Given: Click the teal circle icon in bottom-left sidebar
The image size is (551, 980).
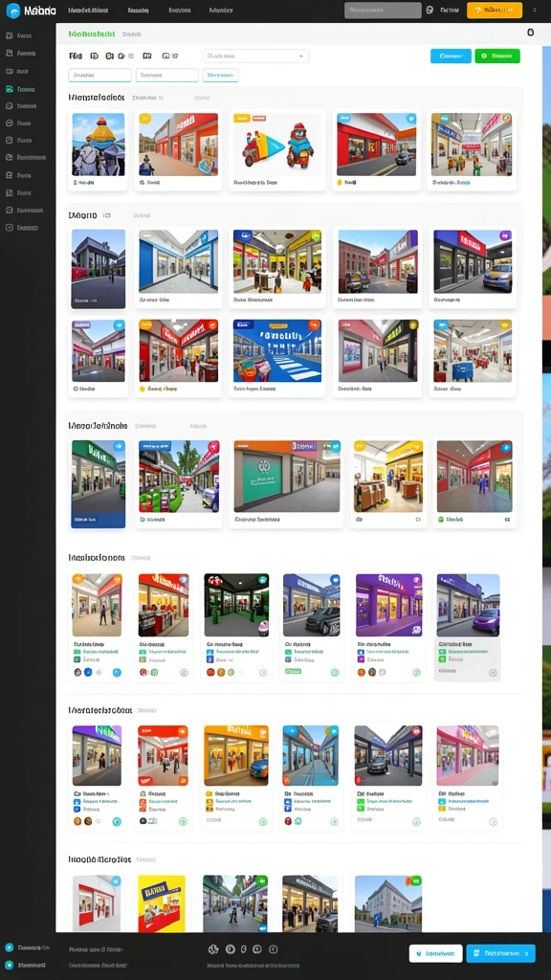Looking at the screenshot, I should (10, 947).
